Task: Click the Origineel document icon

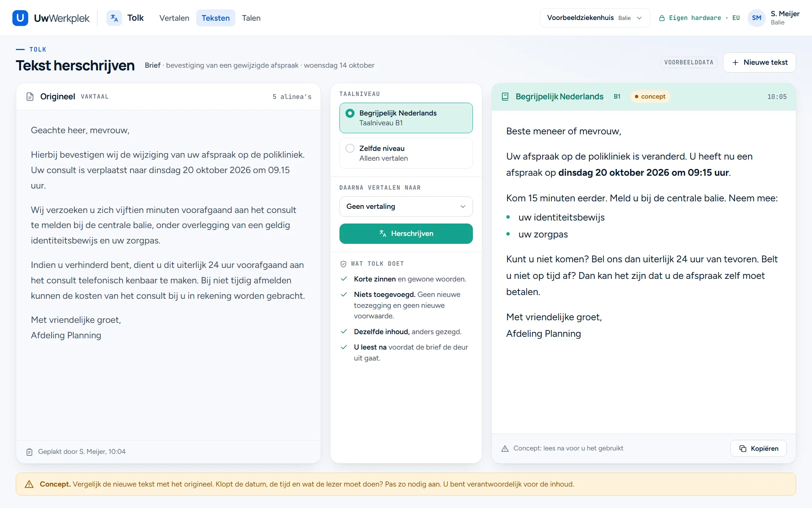Action: click(x=30, y=97)
